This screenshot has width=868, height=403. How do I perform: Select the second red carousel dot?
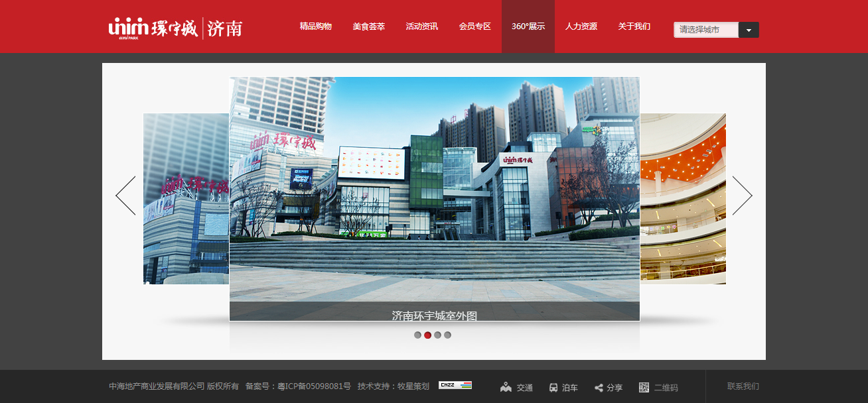pyautogui.click(x=427, y=335)
